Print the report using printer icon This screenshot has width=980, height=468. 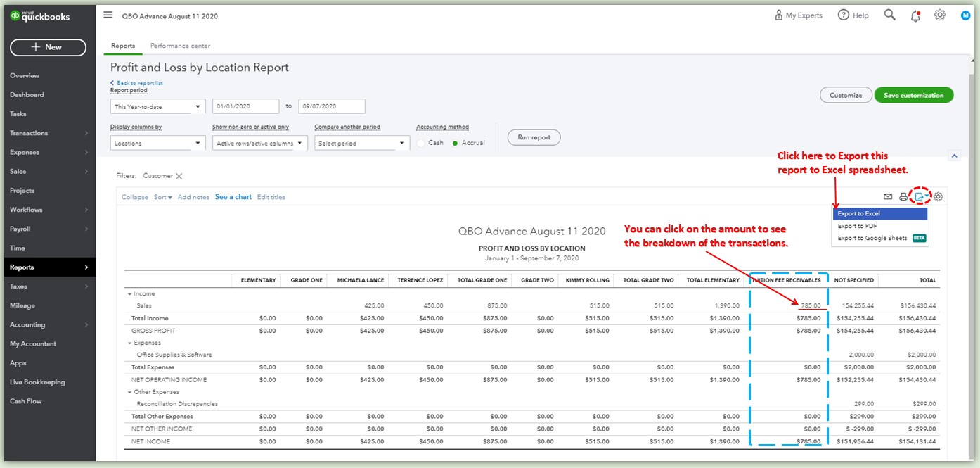pyautogui.click(x=903, y=197)
